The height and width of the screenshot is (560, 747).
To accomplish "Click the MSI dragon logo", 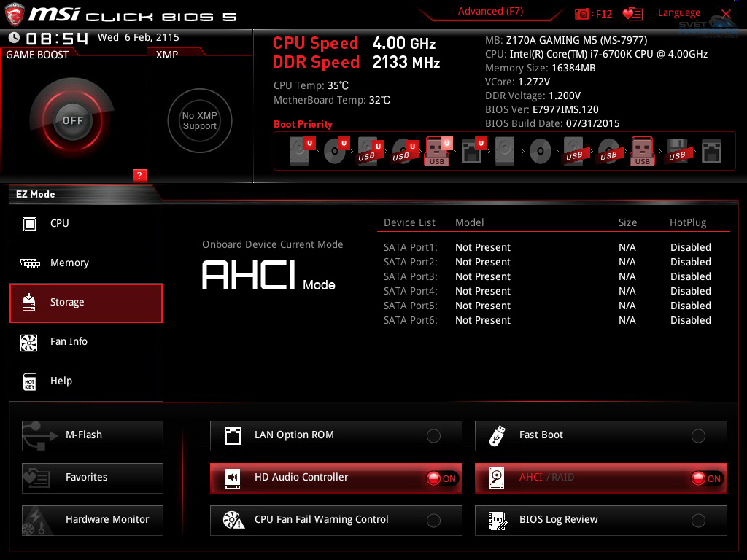I will tap(16, 13).
